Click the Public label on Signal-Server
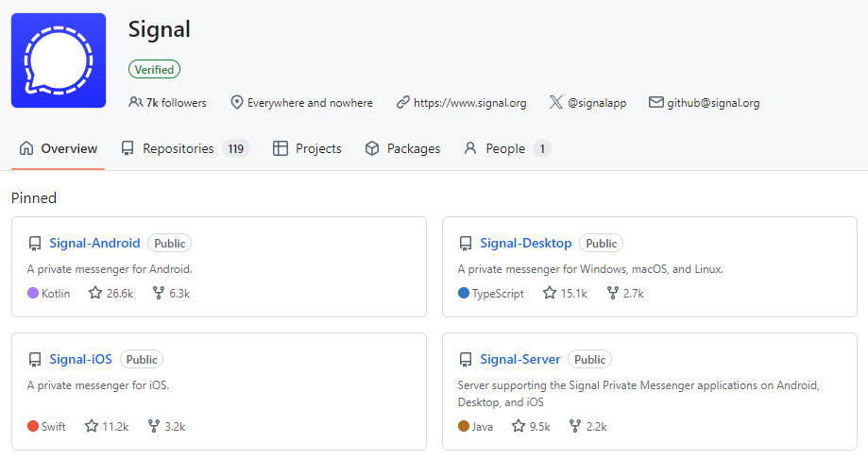 [x=590, y=360]
